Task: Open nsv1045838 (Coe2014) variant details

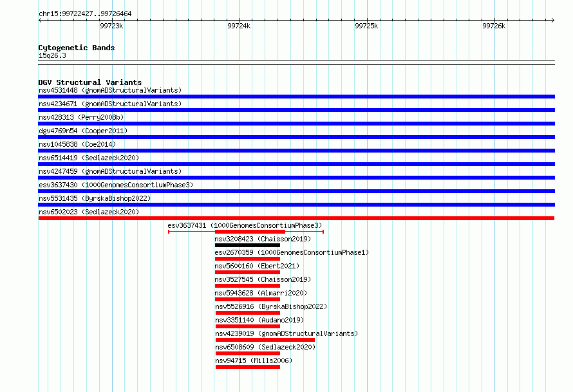Action: (77, 144)
